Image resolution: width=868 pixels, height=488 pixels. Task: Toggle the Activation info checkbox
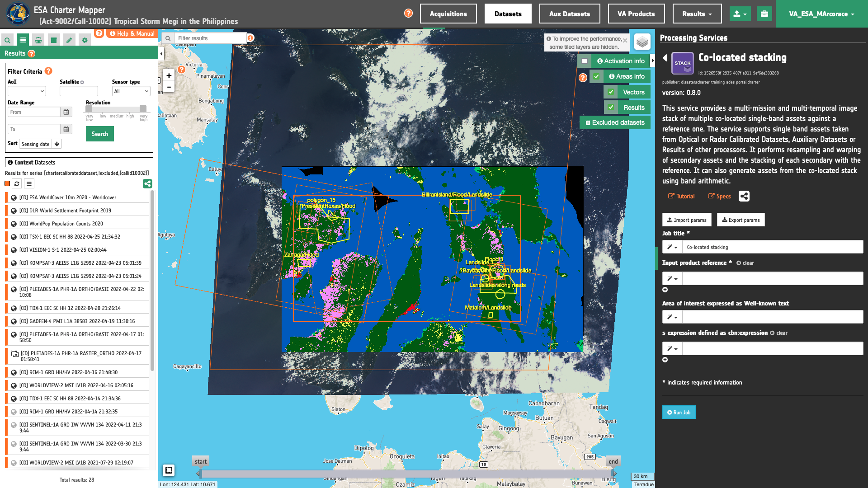click(585, 61)
